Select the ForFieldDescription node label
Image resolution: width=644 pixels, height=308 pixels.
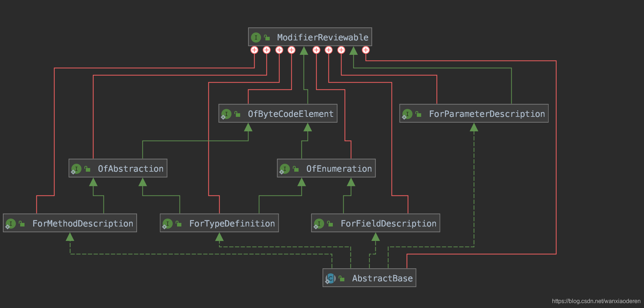[388, 224]
